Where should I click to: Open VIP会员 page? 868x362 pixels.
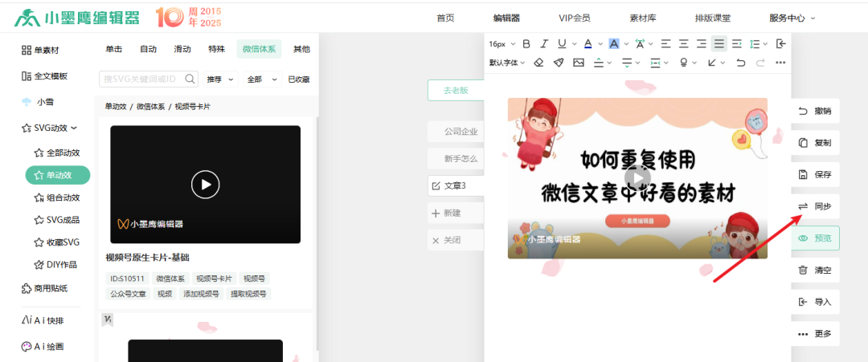(575, 18)
